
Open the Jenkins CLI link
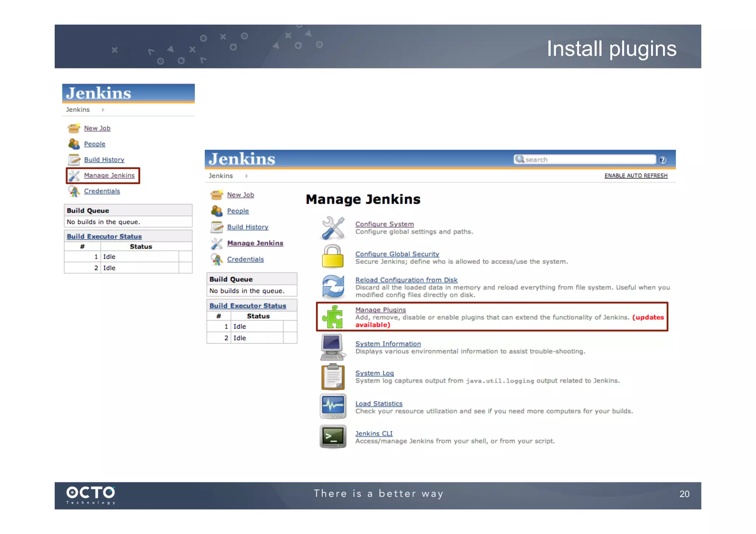pos(374,434)
